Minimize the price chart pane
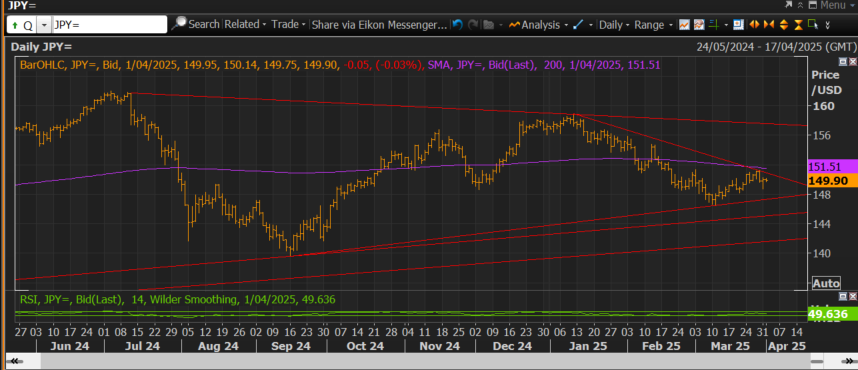The height and width of the screenshot is (370, 858). (x=843, y=62)
